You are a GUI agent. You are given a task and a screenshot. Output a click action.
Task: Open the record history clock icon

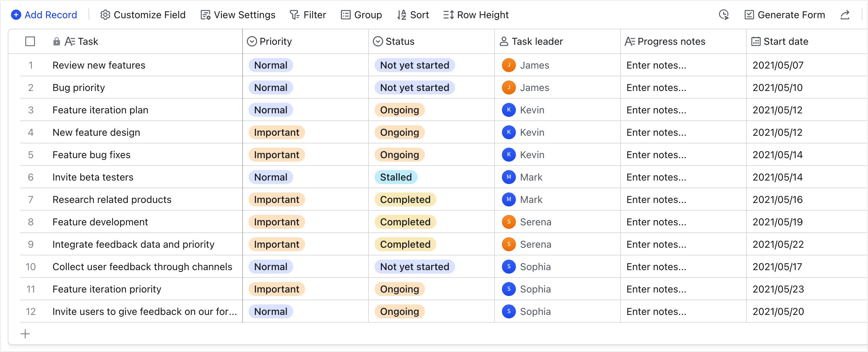(724, 15)
